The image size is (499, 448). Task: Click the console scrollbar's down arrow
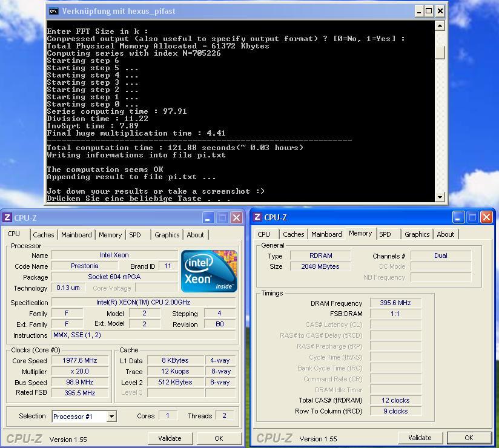440,197
